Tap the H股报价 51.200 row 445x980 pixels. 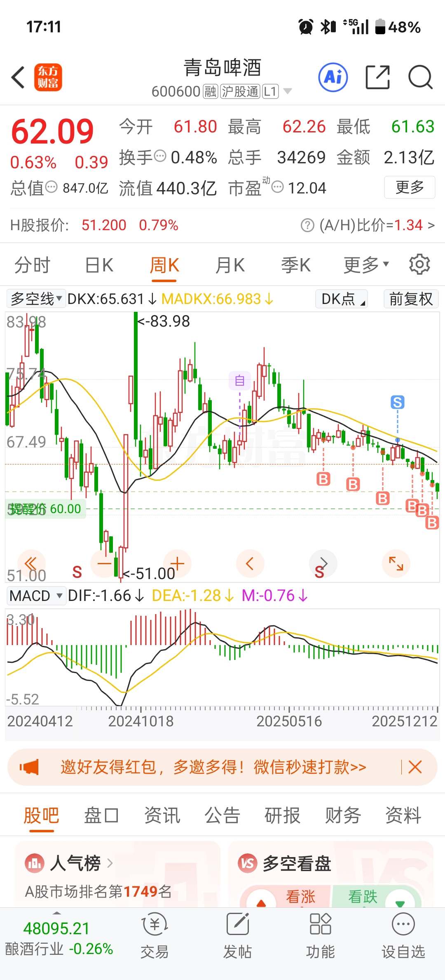[x=94, y=225]
